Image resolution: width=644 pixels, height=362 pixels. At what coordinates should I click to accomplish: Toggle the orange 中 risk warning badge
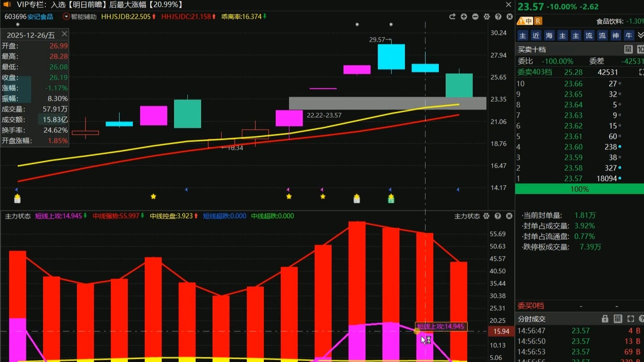coord(525,21)
